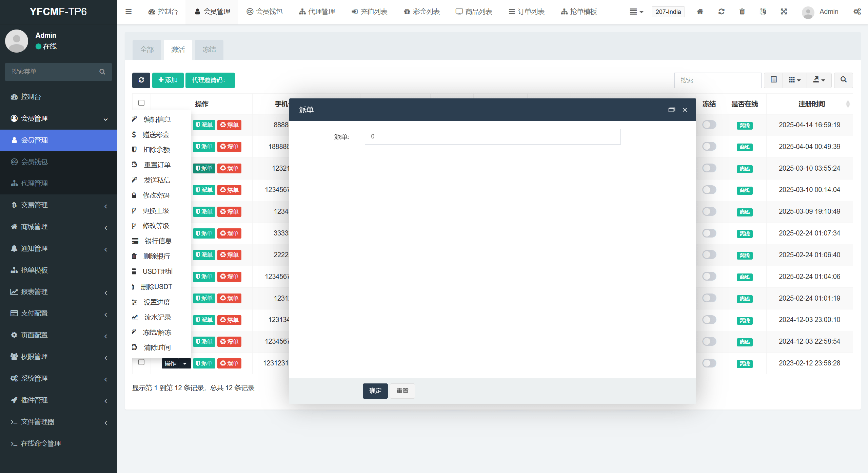Viewport: 868px width, 473px height.
Task: Click the table refresh button
Action: click(141, 80)
